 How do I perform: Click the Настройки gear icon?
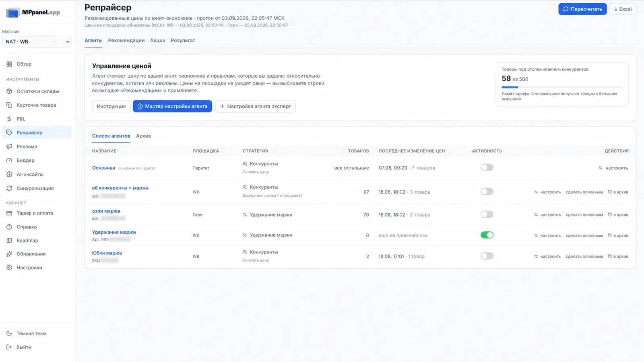9,267
